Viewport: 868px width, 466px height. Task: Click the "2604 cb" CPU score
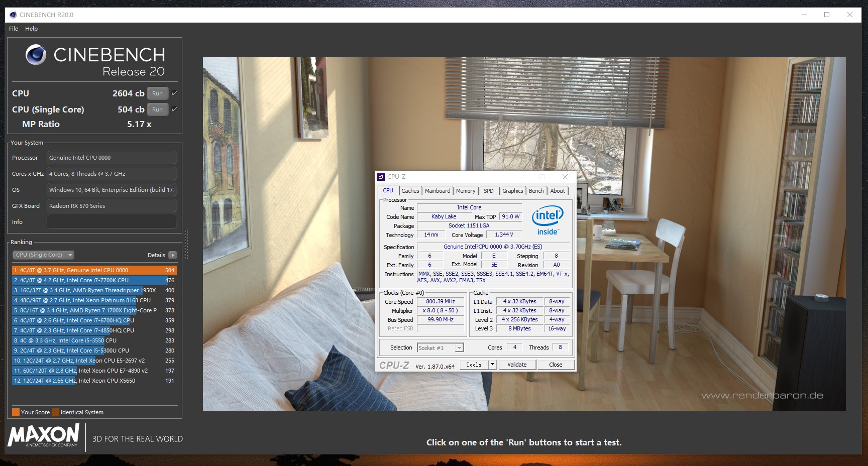(x=129, y=93)
